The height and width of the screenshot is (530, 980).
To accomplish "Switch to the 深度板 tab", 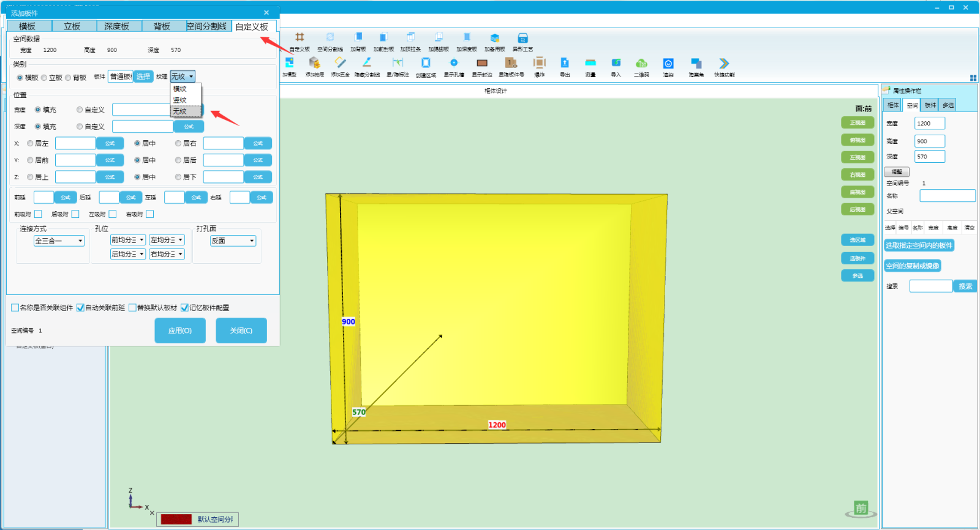I will click(116, 26).
